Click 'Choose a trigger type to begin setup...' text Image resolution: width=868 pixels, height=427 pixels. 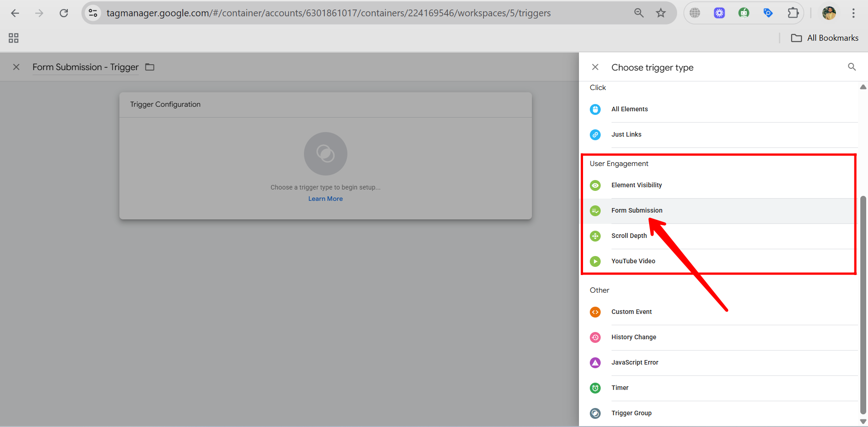pos(326,187)
